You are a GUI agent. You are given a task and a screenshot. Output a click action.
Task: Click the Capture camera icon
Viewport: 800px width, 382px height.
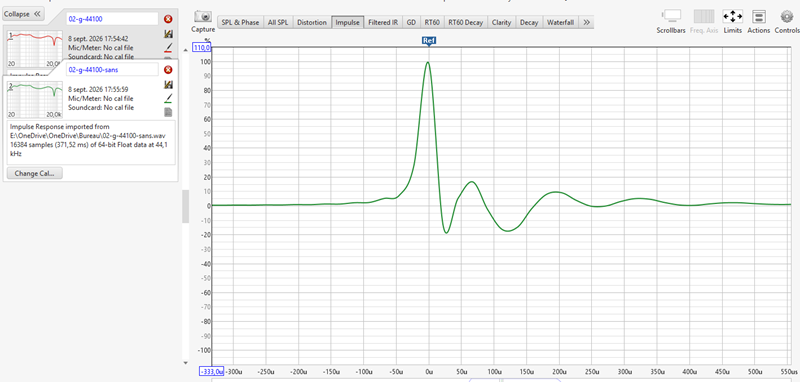203,17
